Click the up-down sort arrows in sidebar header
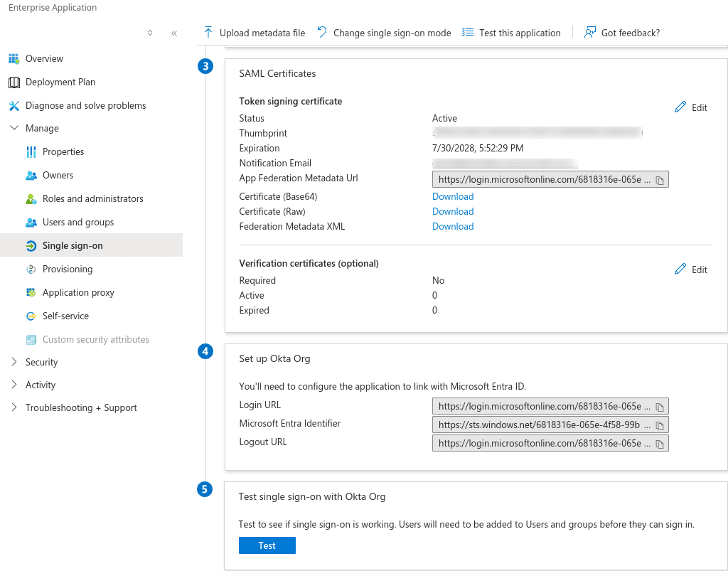This screenshot has width=728, height=571. click(x=150, y=33)
